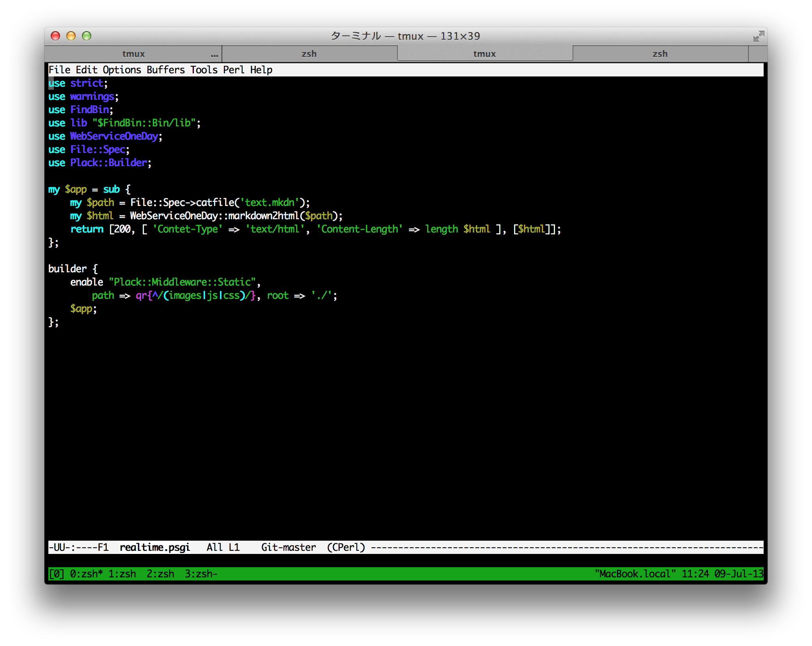Switch to the first tmux tab
812x646 pixels.
133,54
